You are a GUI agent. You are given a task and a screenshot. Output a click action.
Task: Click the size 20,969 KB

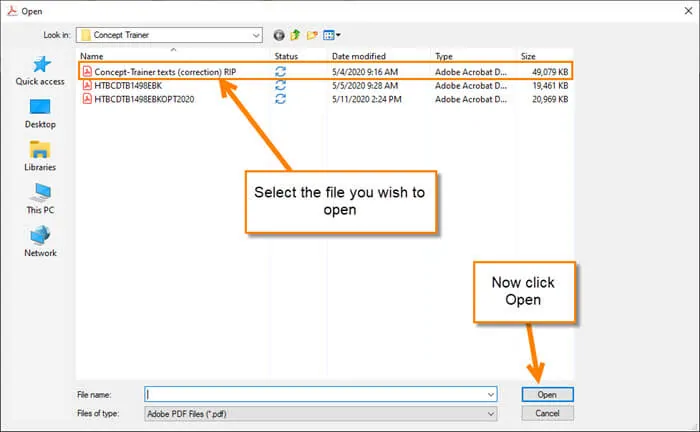(x=550, y=100)
